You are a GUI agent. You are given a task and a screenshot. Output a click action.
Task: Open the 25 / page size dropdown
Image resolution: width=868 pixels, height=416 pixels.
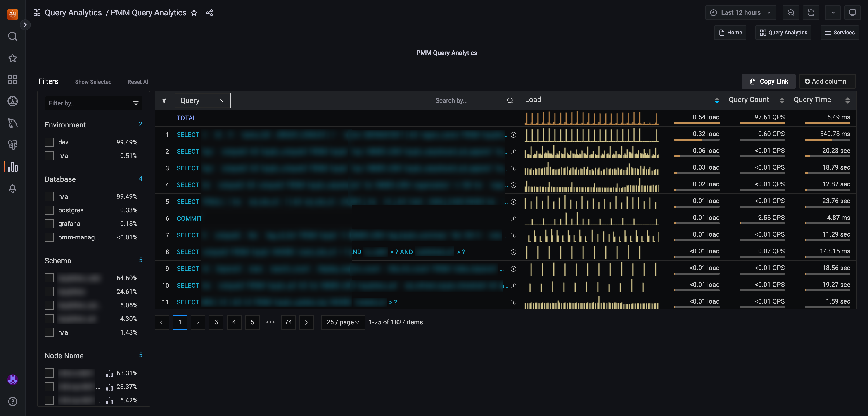[x=343, y=322]
